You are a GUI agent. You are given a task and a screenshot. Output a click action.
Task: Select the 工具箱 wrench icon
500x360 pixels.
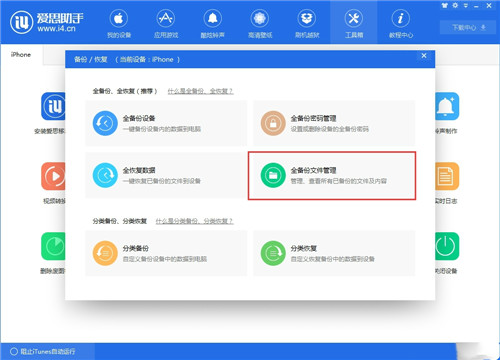[354, 18]
